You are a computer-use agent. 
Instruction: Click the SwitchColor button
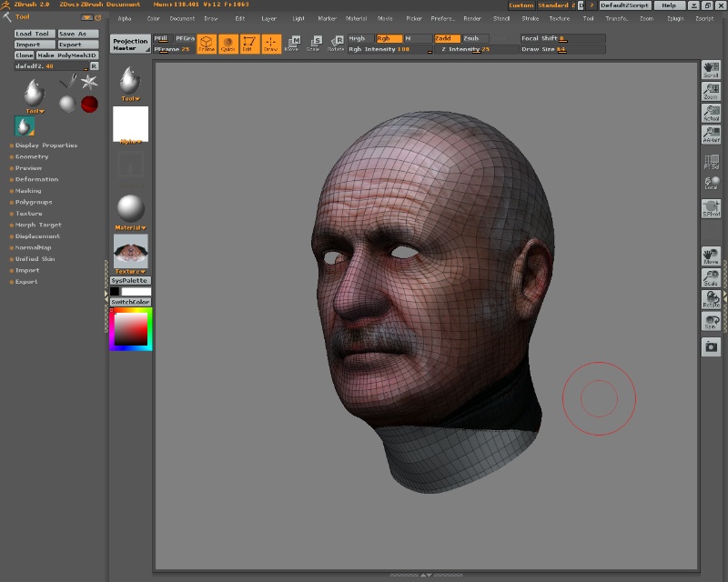click(130, 302)
